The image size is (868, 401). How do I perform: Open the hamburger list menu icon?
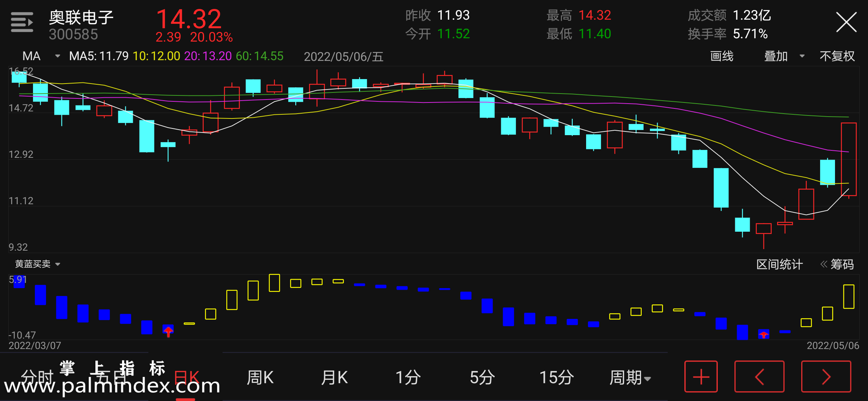(22, 22)
